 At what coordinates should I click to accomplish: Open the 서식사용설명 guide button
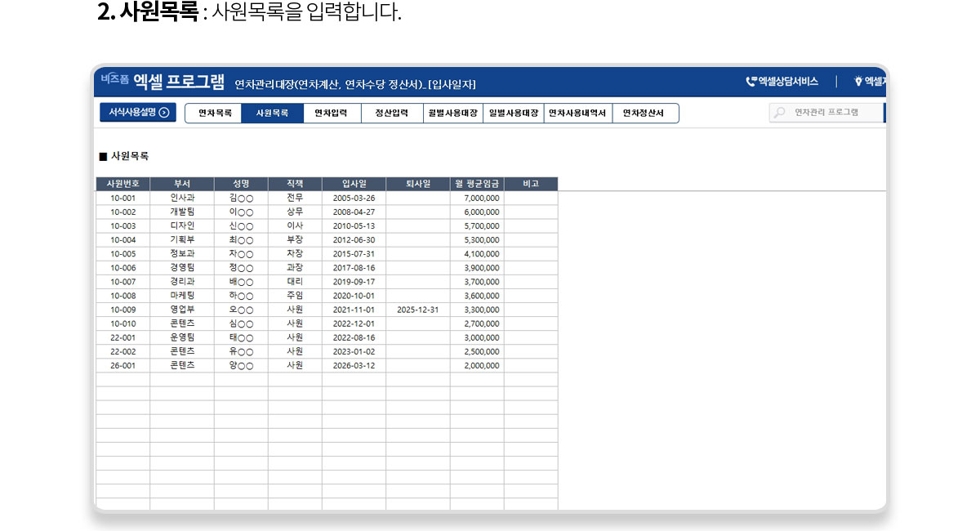tap(137, 113)
